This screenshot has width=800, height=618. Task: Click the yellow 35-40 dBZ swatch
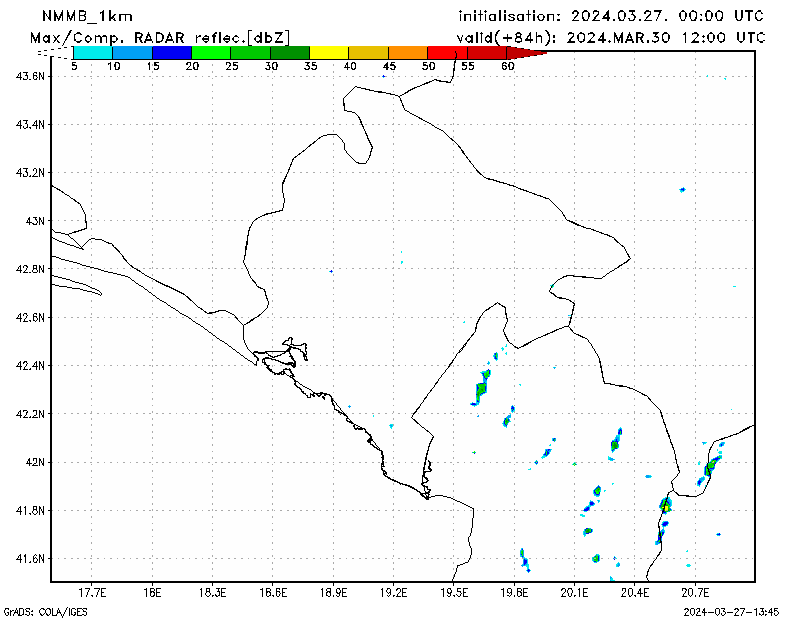tap(329, 53)
